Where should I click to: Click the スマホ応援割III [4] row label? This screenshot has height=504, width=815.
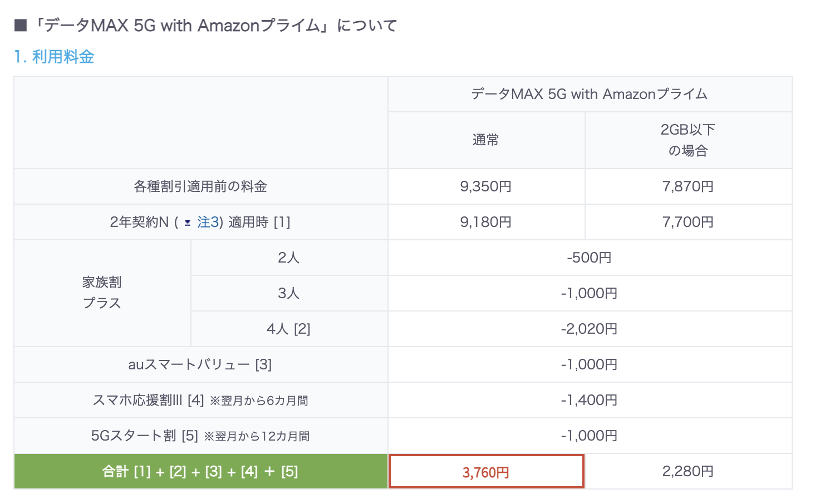click(201, 400)
